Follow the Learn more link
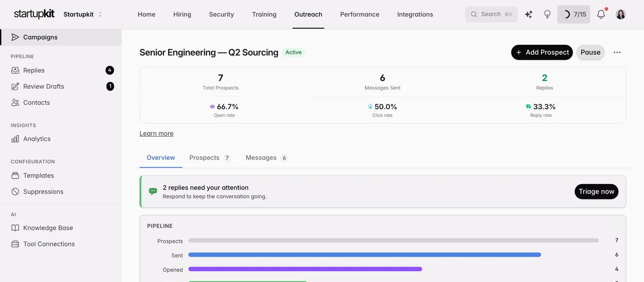This screenshot has width=644, height=282. (157, 133)
